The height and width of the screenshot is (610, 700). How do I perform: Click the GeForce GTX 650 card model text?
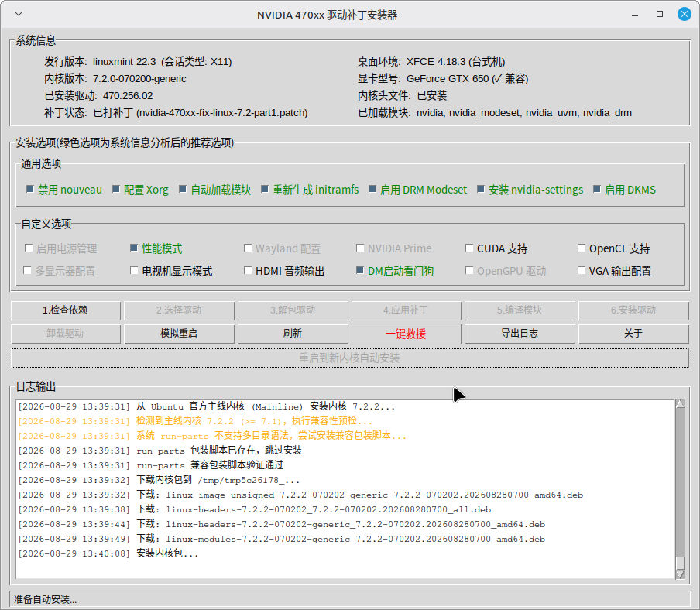click(x=448, y=79)
